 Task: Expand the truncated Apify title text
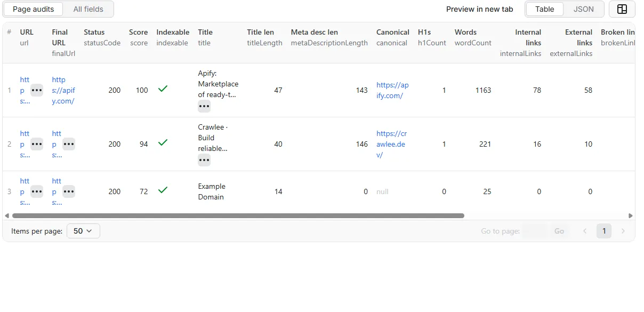coord(204,106)
